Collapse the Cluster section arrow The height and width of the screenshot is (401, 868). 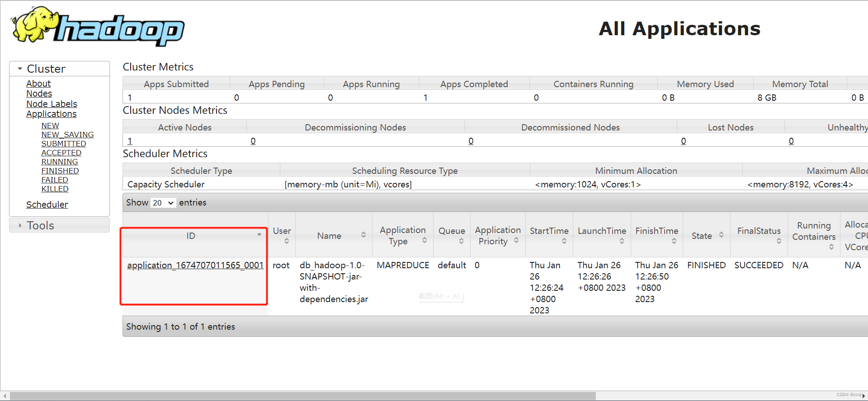(x=20, y=69)
